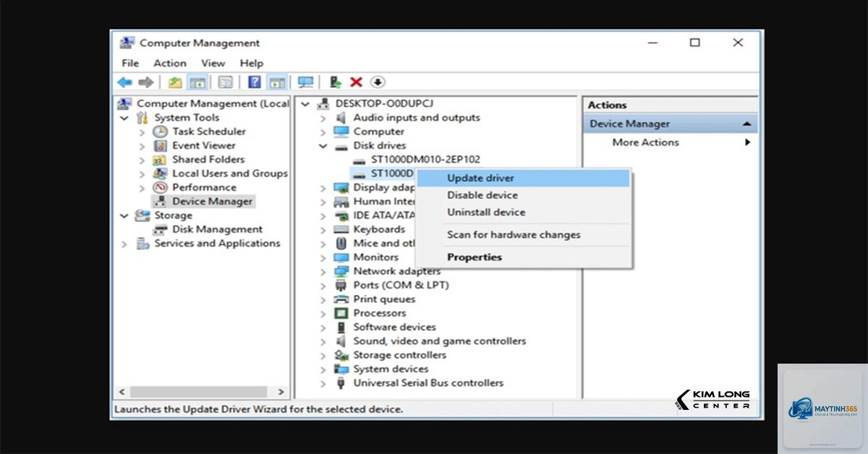Click the blue Help question mark icon
This screenshot has width=868, height=454.
point(255,82)
